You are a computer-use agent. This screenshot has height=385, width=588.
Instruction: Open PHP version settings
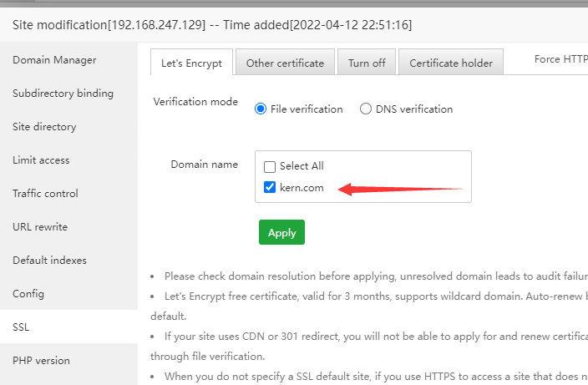(x=41, y=361)
